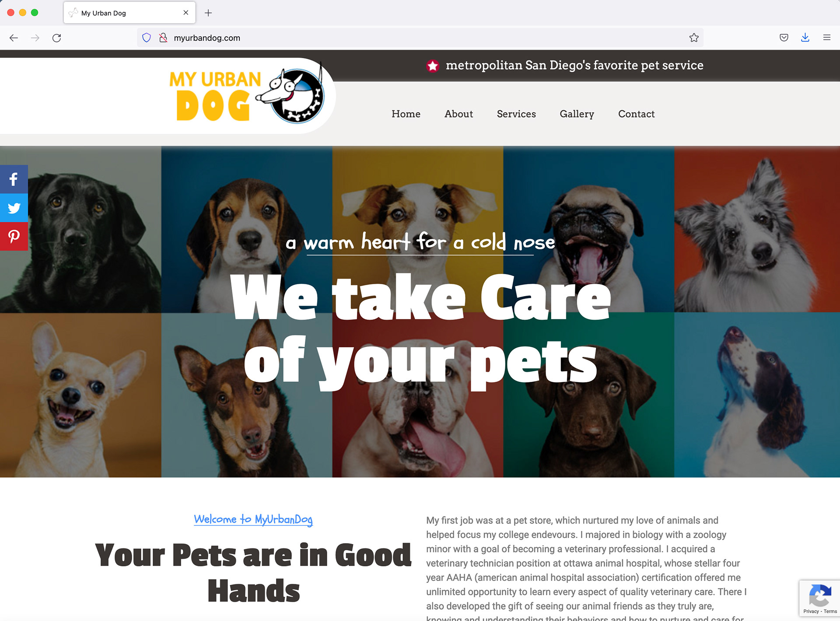Show tracking protection shield info

147,38
